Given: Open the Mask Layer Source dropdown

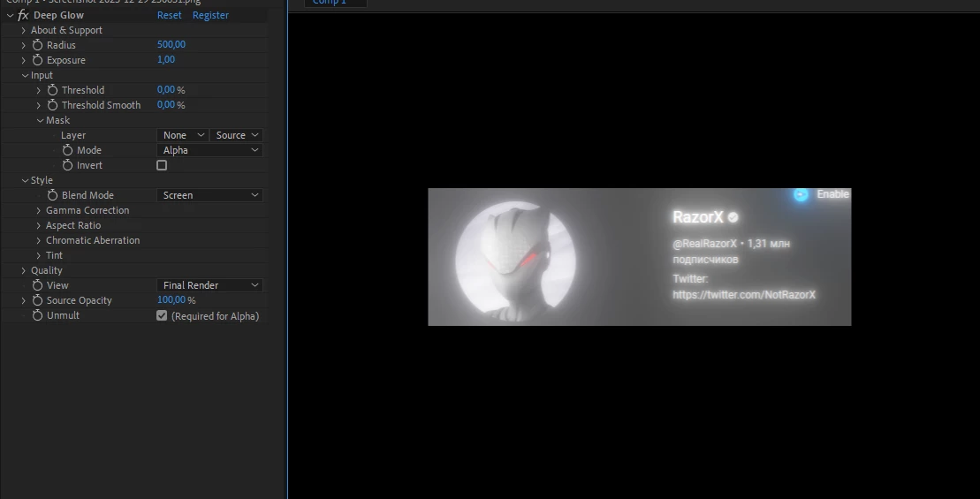Looking at the screenshot, I should (236, 135).
